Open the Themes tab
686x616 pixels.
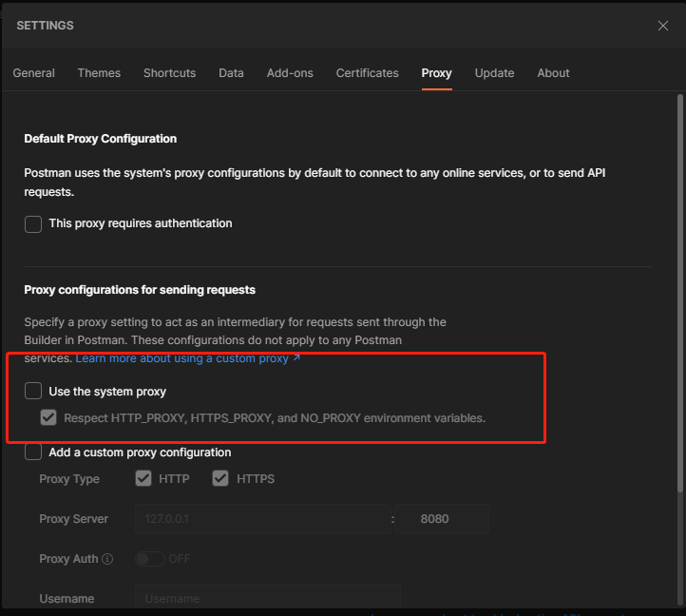coord(99,73)
